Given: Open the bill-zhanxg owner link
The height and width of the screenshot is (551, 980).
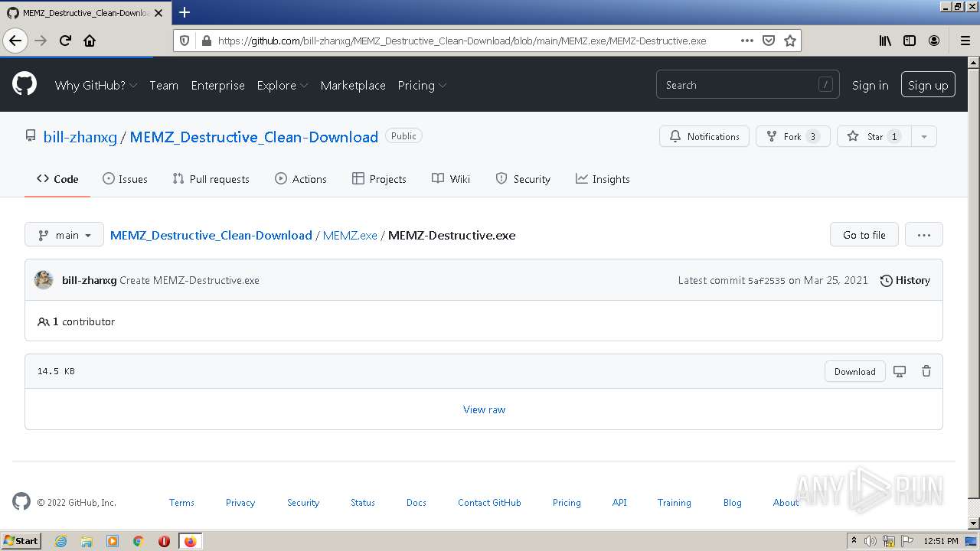Looking at the screenshot, I should (x=80, y=137).
